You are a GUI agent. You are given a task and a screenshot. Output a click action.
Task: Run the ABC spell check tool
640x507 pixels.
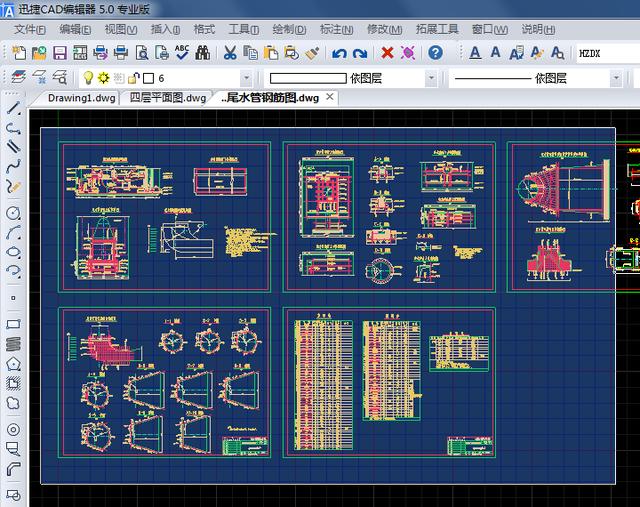(x=182, y=52)
